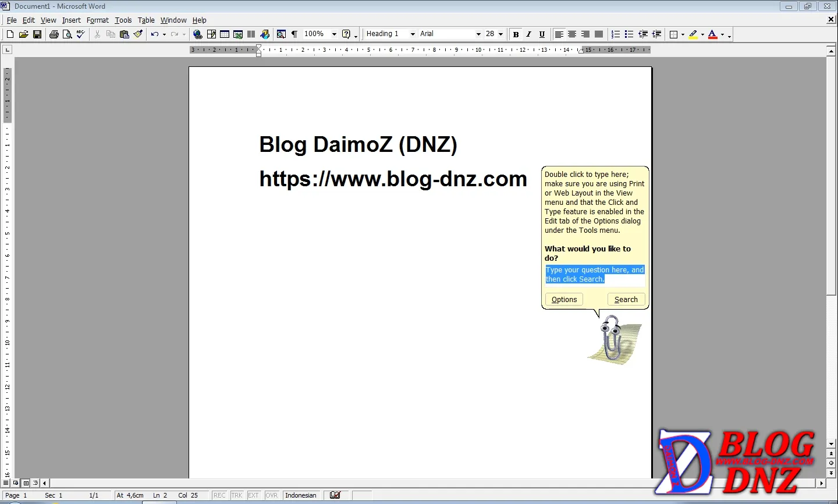The height and width of the screenshot is (504, 838).
Task: Select the Format Painter brush
Action: (138, 34)
